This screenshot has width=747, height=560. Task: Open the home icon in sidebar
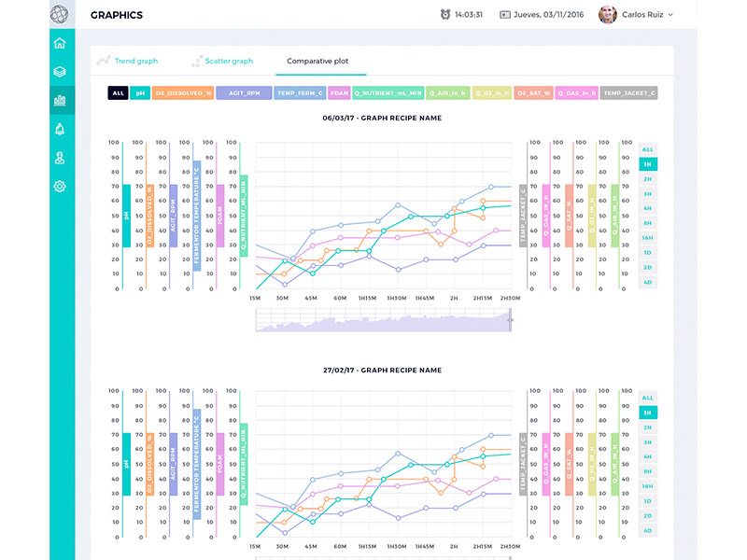60,43
